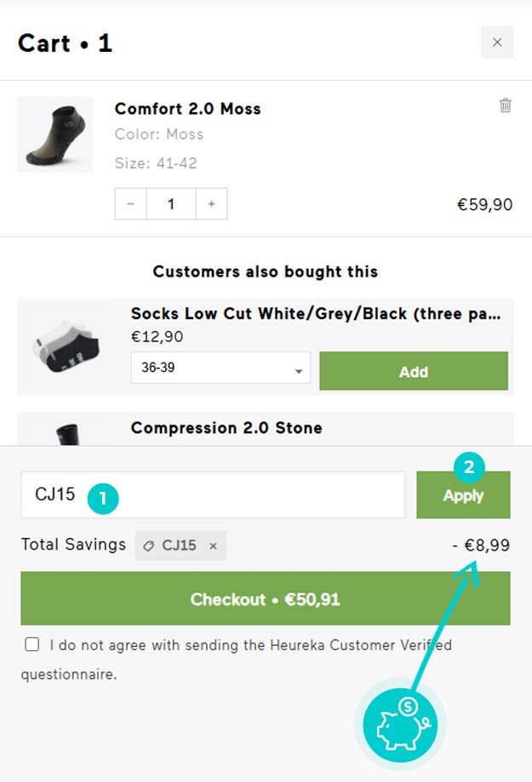Open the sock size dropdown showing 36-39
Viewport: 532px width, 782px height.
[220, 368]
